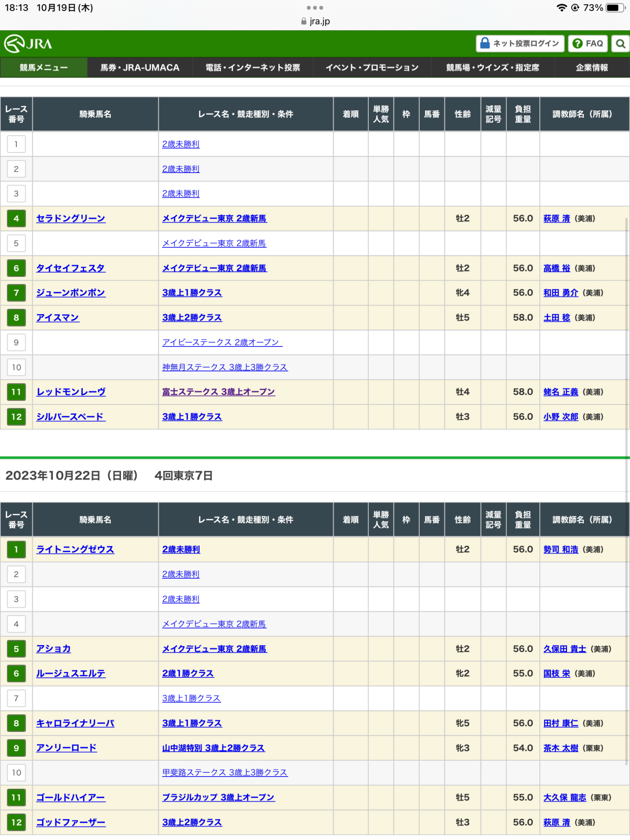Open 甲斐路ステークス 3歳上3勝クラス race link
630x840 pixels.
point(225,772)
